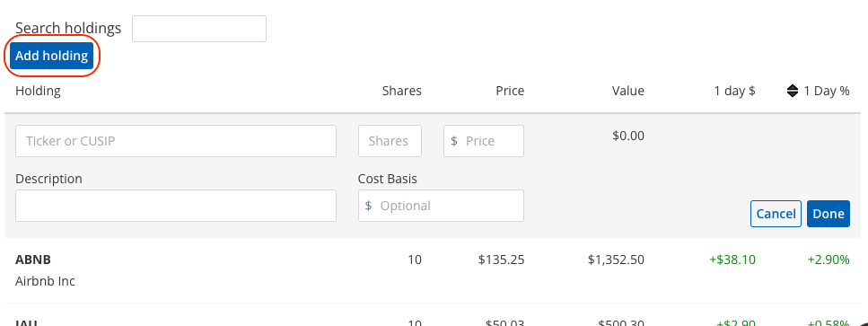Select the Shares input in the new holding form

[390, 141]
